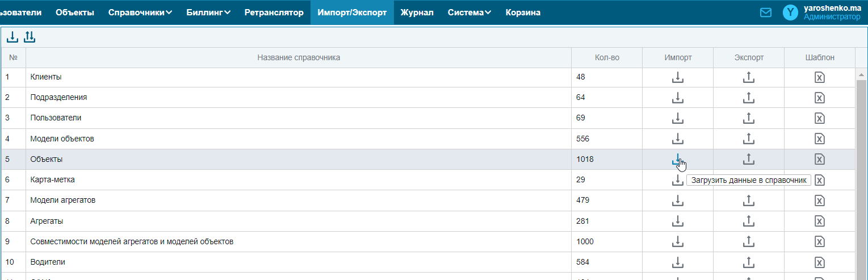This screenshot has height=280, width=868.
Task: Export the Модели агрегатов directory
Action: [x=748, y=200]
